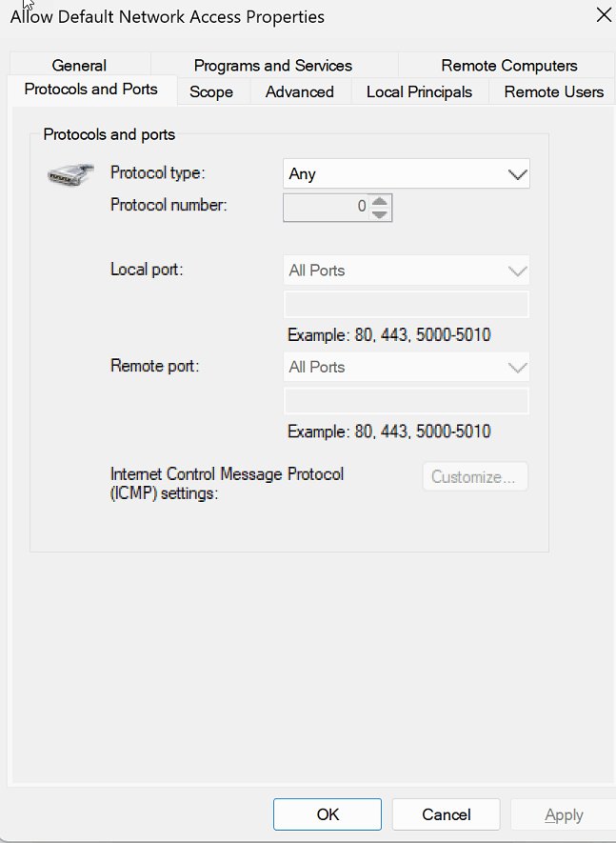Click the Protocol type label

(157, 172)
